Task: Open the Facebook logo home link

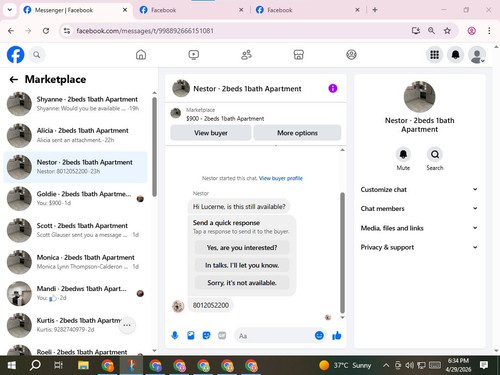Action: [x=15, y=55]
